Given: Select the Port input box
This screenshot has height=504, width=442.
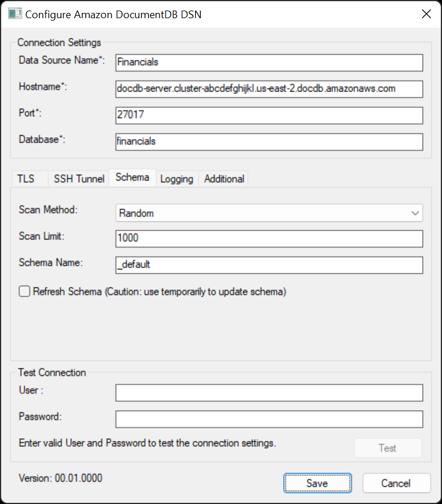Looking at the screenshot, I should pos(269,116).
